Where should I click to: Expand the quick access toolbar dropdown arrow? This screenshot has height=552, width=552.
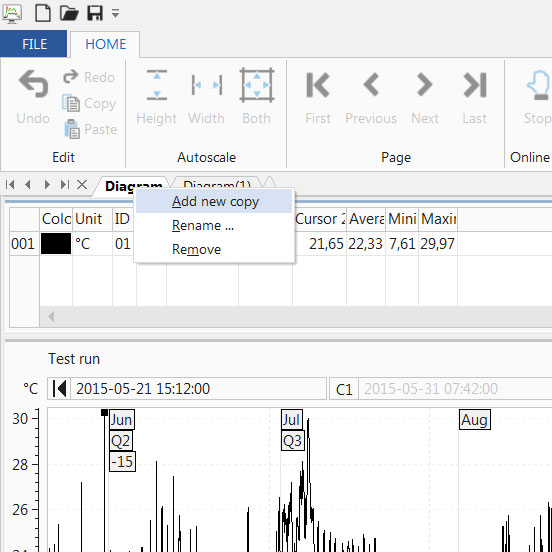pyautogui.click(x=115, y=13)
